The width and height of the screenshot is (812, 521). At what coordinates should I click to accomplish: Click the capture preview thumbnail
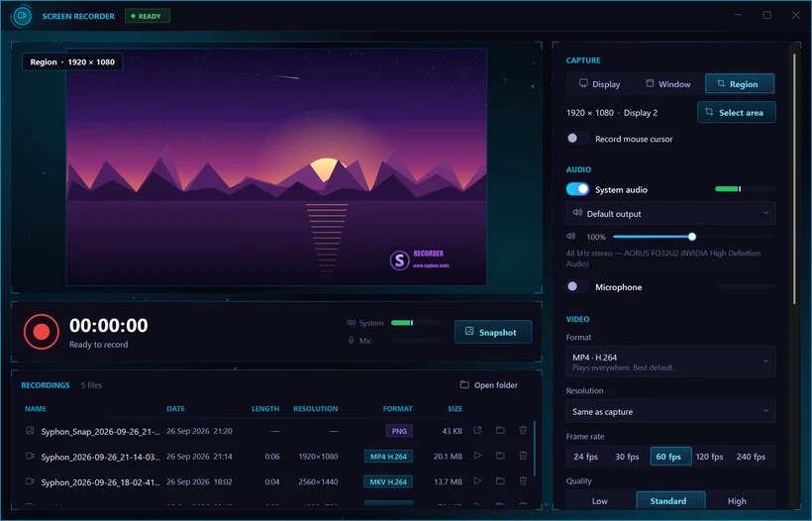(276, 166)
